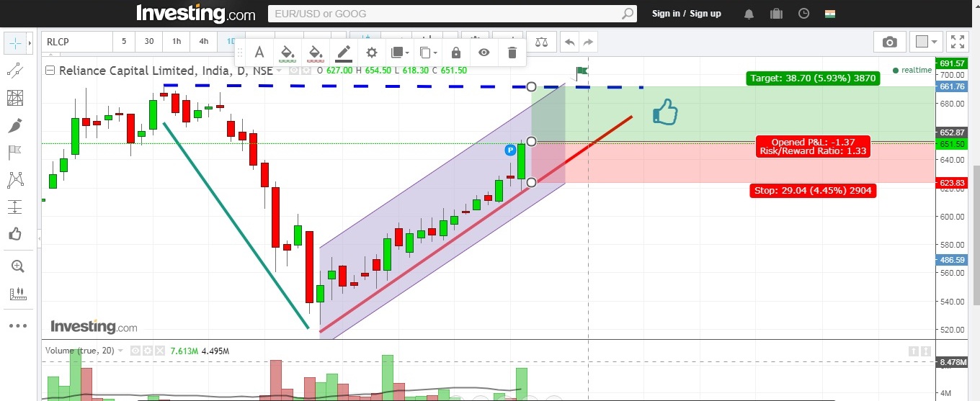Open the portfolio briefcase icon
Viewport: 980px width, 401px height.
[x=776, y=14]
